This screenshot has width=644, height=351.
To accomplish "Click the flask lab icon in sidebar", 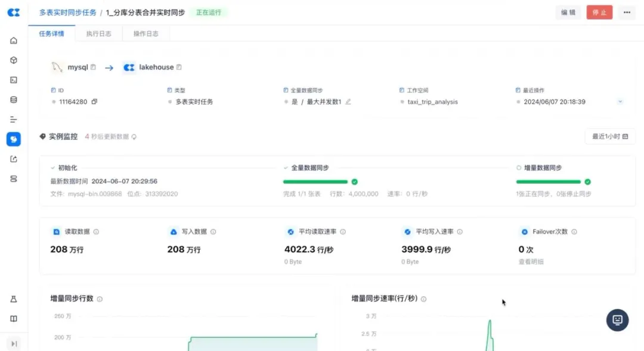I will [x=14, y=299].
